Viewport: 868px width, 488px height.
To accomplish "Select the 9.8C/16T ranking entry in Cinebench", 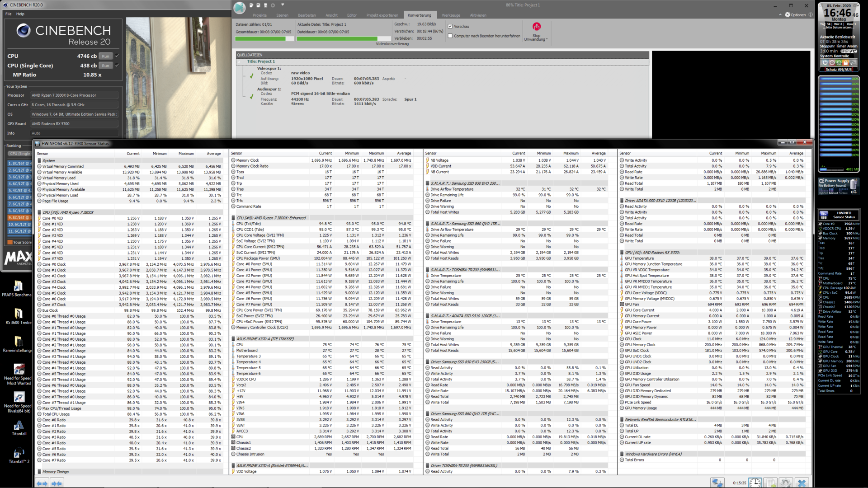I will coord(19,218).
